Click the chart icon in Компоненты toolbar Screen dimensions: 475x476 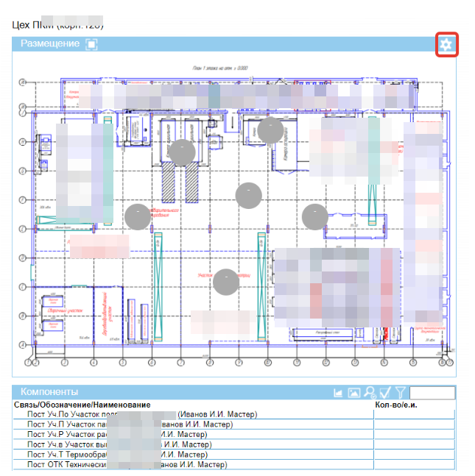(339, 393)
